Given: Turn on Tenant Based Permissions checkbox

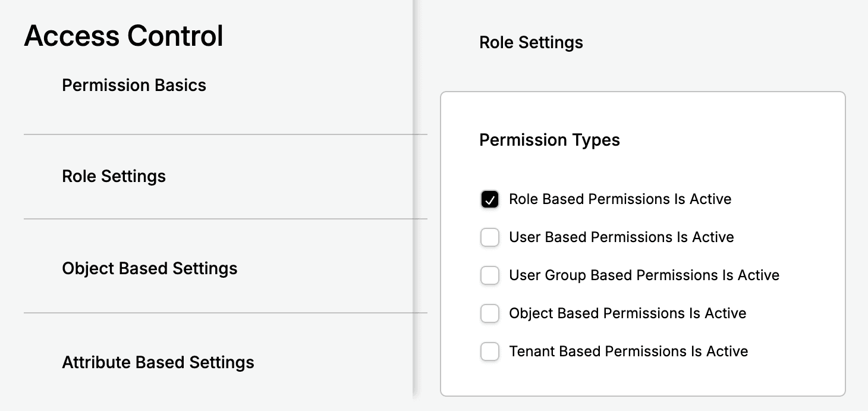Looking at the screenshot, I should coord(489,352).
